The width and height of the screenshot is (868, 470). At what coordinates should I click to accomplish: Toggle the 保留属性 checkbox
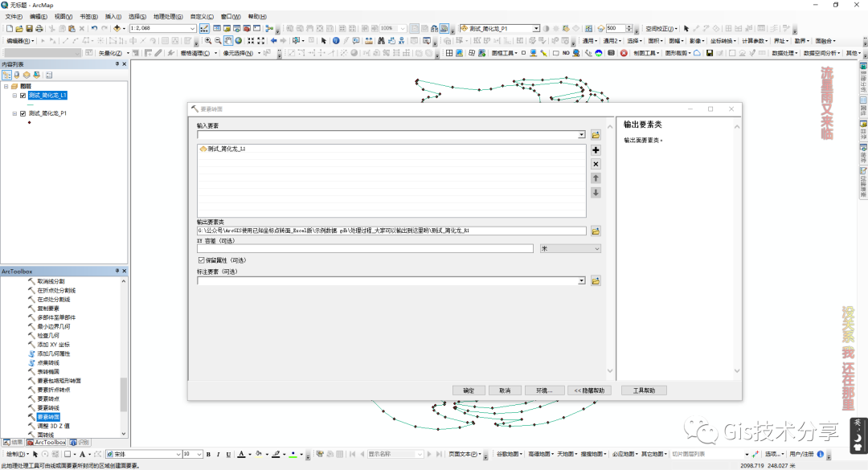(201, 260)
